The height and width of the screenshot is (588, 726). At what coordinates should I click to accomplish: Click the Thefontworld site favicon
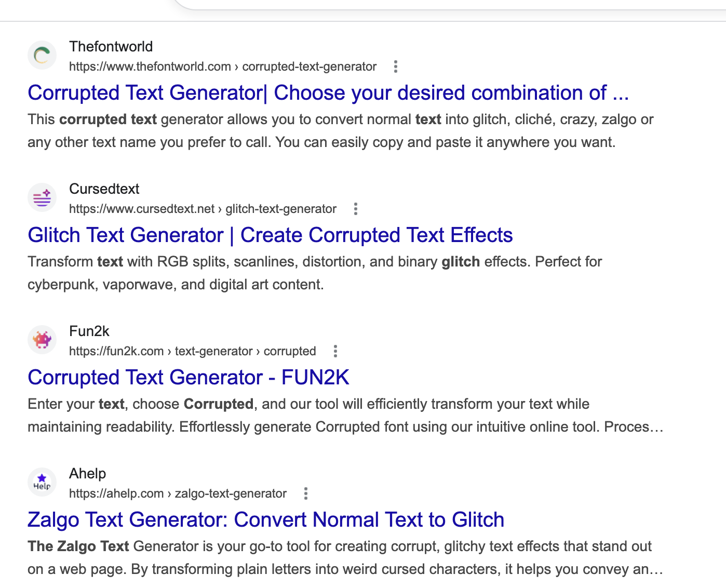(x=42, y=55)
